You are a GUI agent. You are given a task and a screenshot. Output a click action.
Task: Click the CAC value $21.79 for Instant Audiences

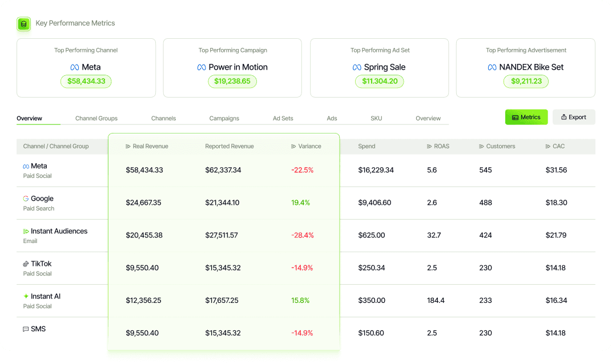(x=556, y=235)
